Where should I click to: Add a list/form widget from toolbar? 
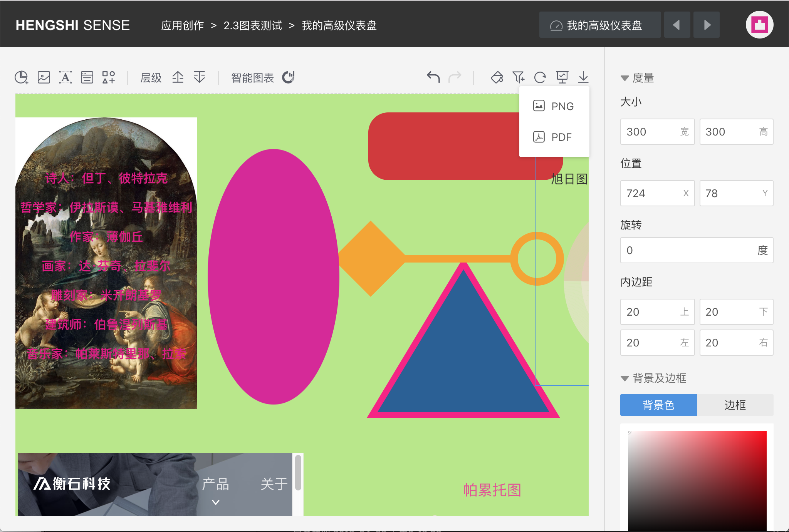87,77
